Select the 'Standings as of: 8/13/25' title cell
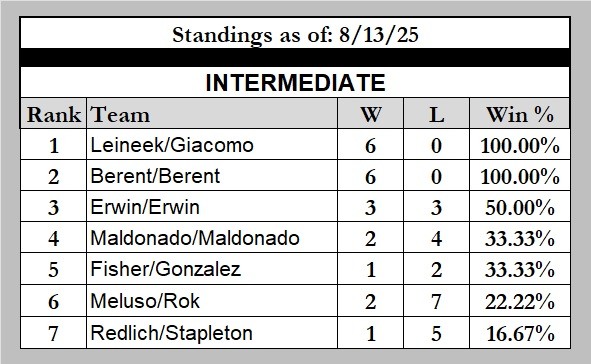The image size is (591, 364). point(295,33)
